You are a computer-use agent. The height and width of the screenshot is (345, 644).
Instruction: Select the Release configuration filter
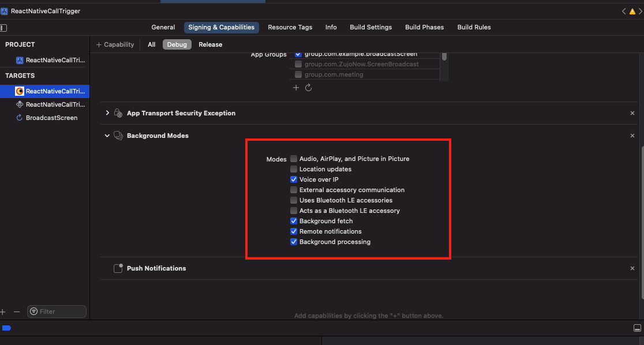pos(210,45)
